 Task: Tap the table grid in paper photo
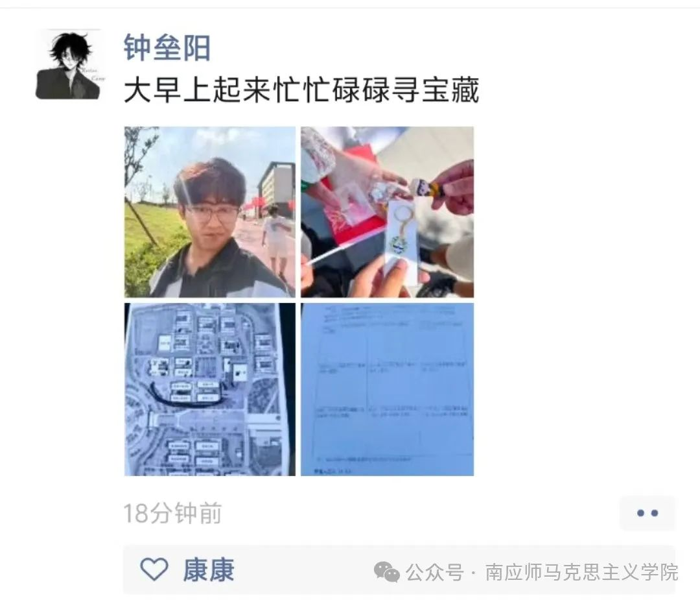pyautogui.click(x=391, y=392)
